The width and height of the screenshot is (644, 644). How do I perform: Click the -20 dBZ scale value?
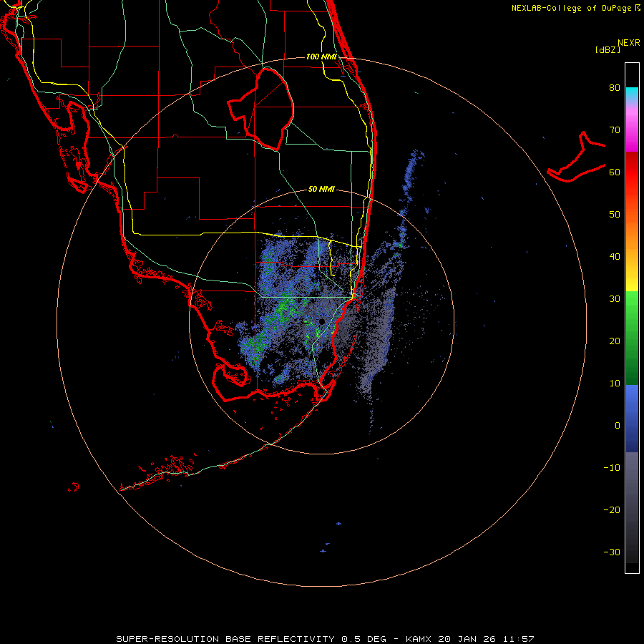(x=612, y=510)
